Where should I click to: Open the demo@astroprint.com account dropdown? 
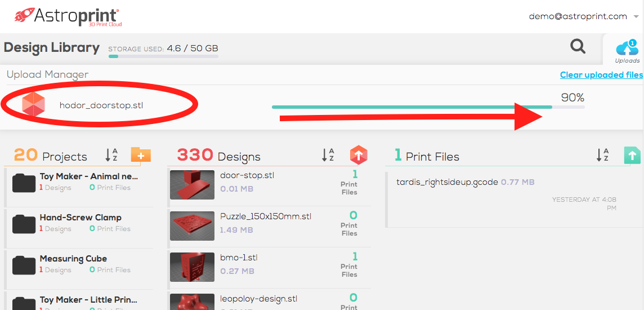tap(583, 16)
